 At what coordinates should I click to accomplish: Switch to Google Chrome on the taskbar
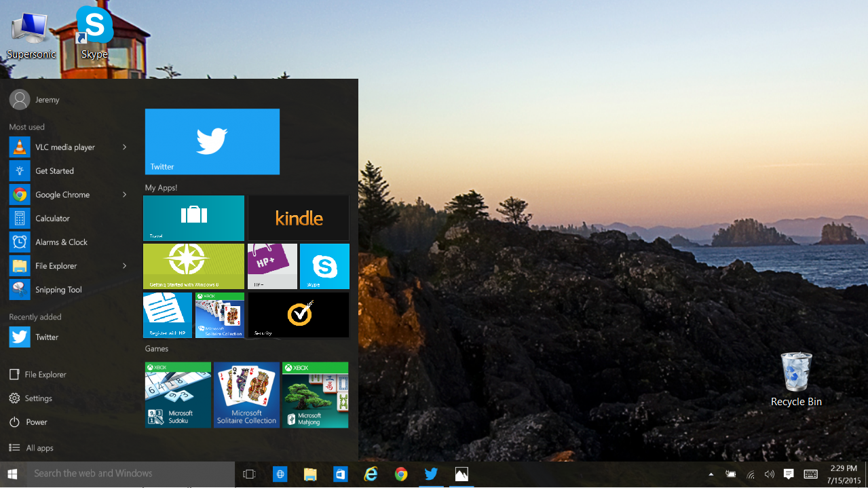pos(401,474)
